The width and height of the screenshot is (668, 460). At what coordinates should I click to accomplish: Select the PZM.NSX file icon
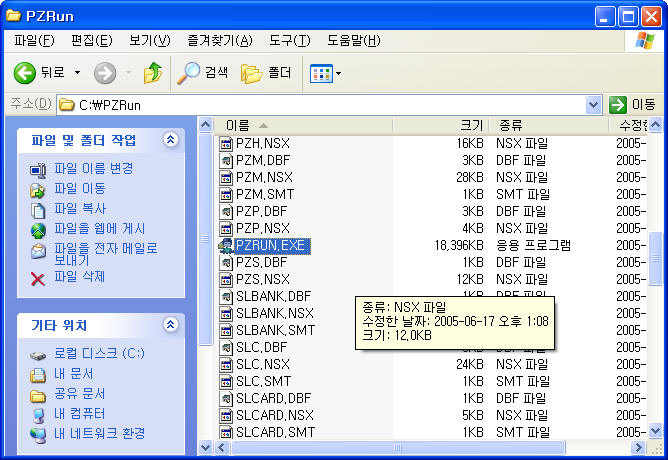226,178
